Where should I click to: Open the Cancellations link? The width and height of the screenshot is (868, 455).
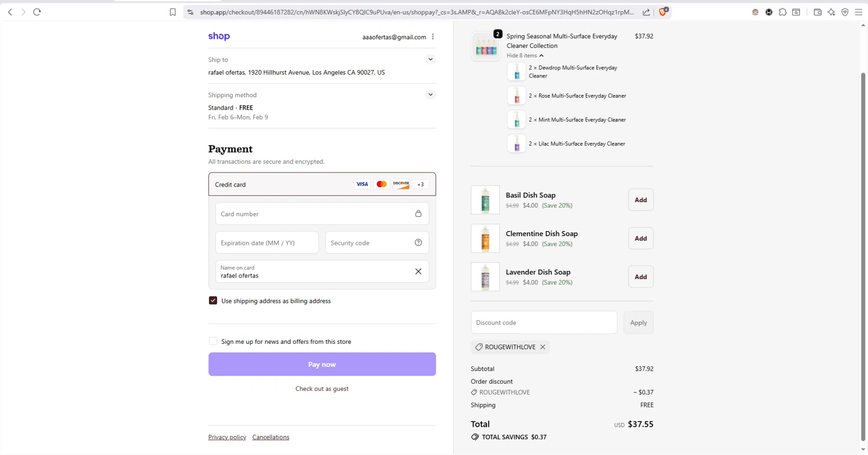271,437
